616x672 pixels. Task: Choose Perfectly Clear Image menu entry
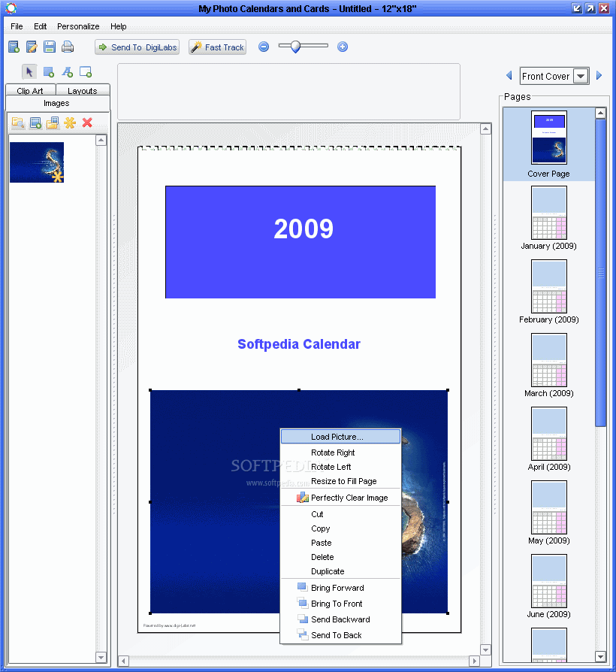pyautogui.click(x=340, y=498)
